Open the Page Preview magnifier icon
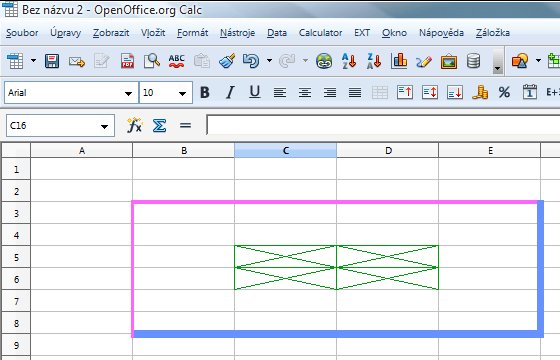The image size is (560, 360). [152, 61]
